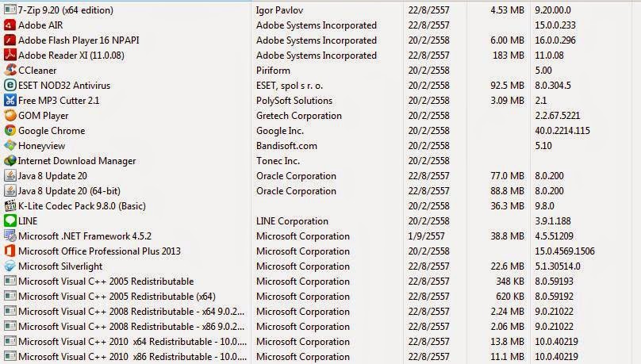
Task: Click the Internet Download Manager icon
Action: pos(10,161)
